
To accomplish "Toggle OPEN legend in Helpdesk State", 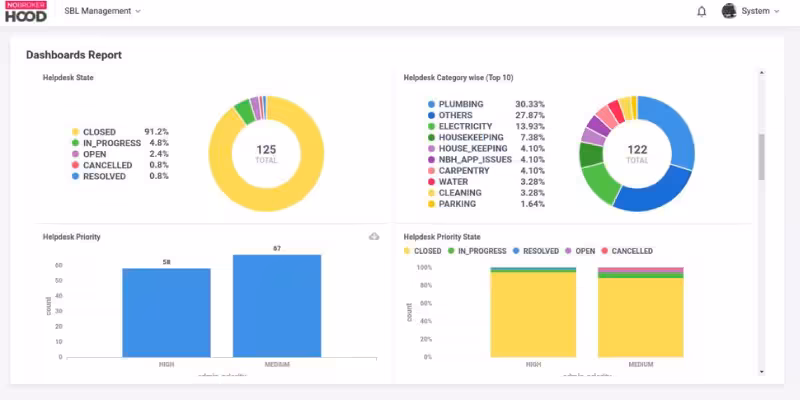I will (89, 154).
